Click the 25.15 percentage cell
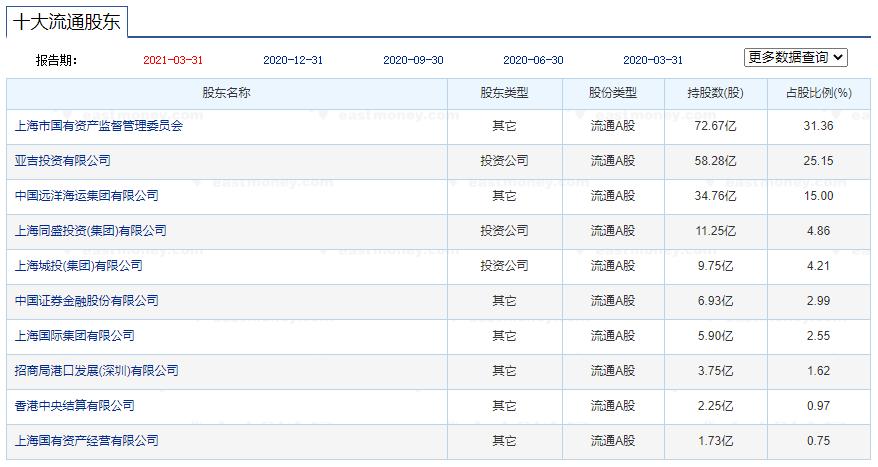 coord(819,161)
